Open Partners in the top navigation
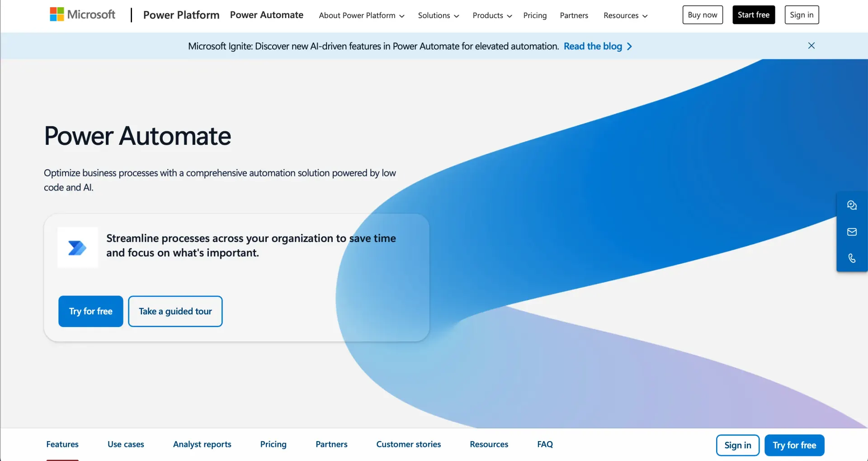Screen dimensions: 868x461 click(x=574, y=15)
